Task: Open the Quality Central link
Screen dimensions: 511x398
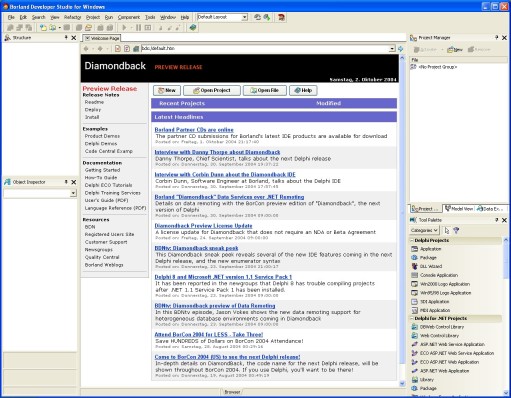Action: (102, 257)
